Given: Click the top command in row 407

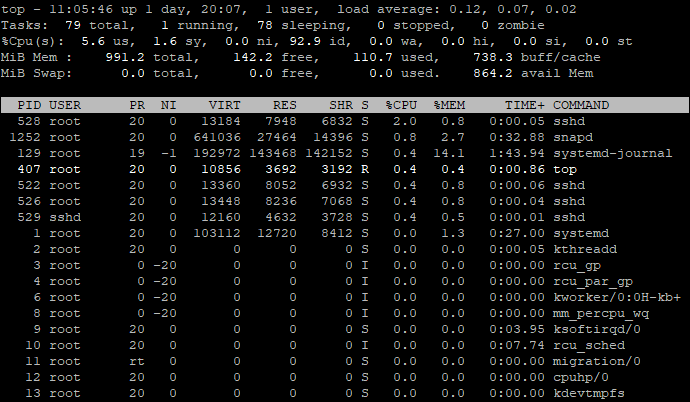Looking at the screenshot, I should tap(565, 169).
